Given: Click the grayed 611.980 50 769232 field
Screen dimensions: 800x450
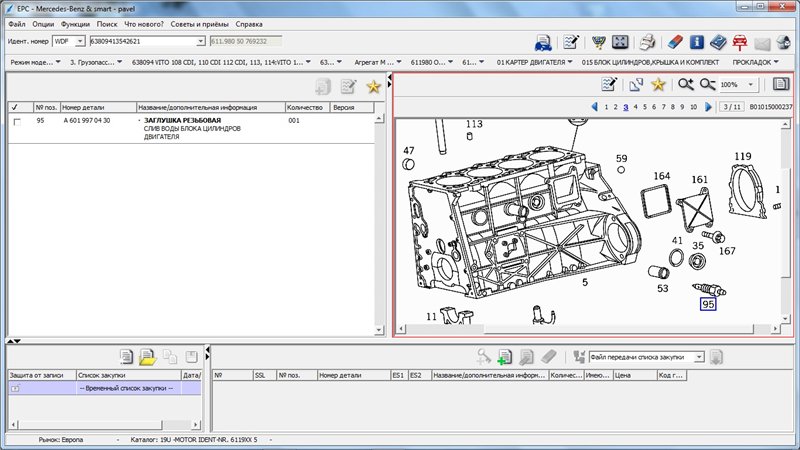Looking at the screenshot, I should (246, 41).
